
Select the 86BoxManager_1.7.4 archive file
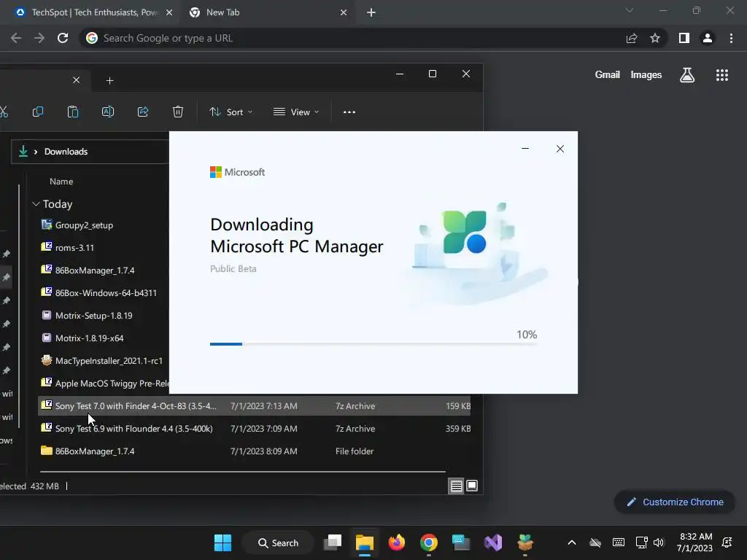(95, 270)
